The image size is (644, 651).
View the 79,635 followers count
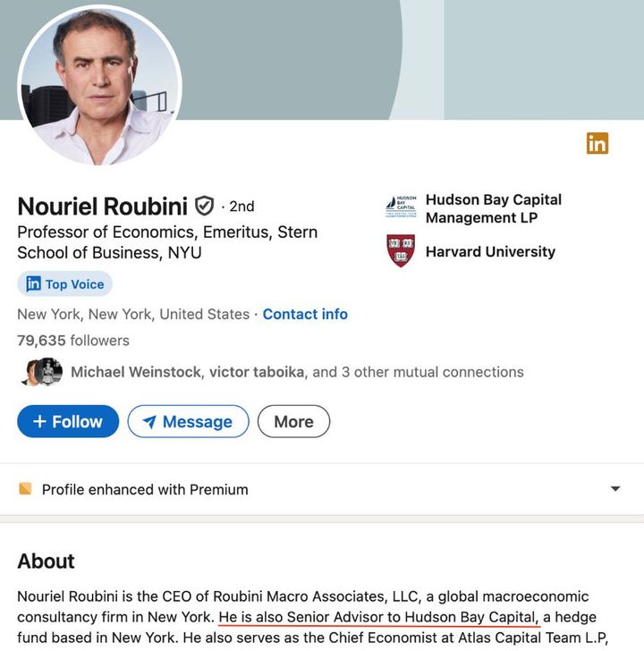pyautogui.click(x=73, y=341)
